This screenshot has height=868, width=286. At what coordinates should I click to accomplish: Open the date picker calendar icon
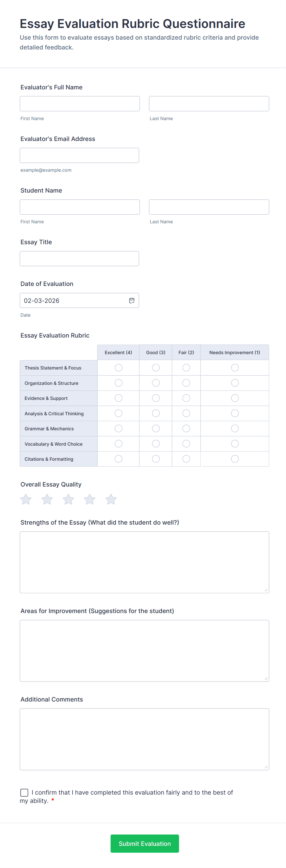132,300
